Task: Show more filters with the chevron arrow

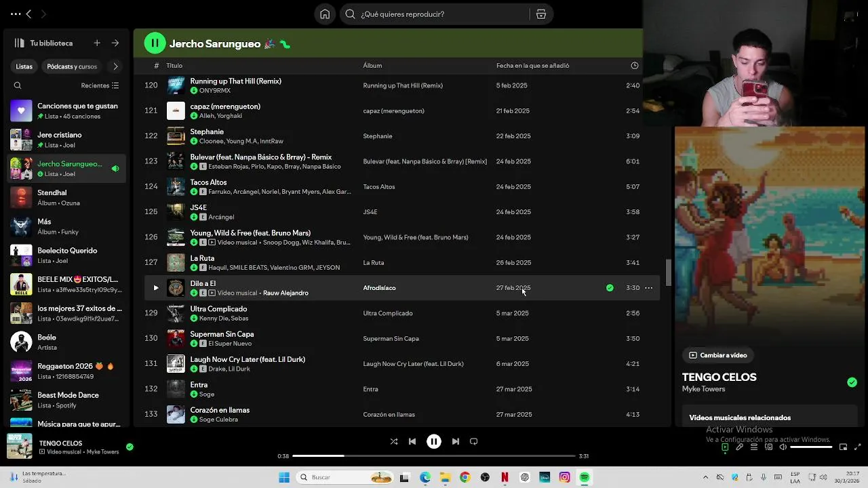Action: pyautogui.click(x=115, y=66)
